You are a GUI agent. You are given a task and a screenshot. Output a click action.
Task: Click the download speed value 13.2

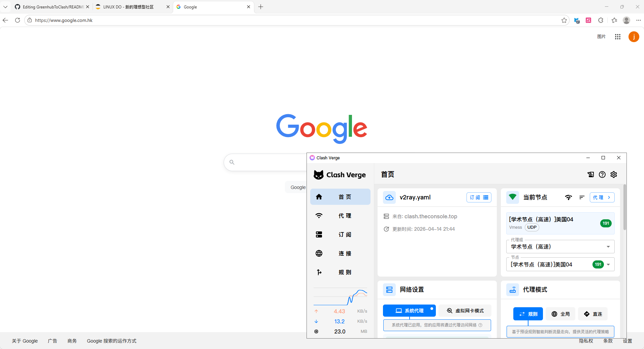[x=340, y=321]
